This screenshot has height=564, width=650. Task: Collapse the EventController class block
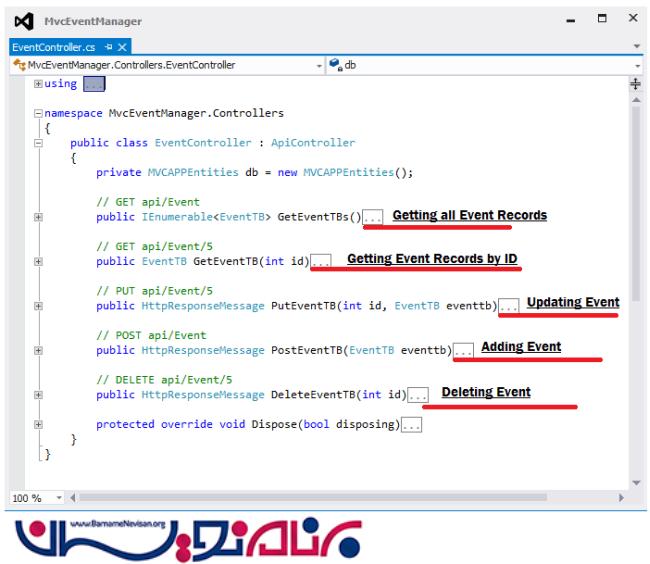pos(38,143)
